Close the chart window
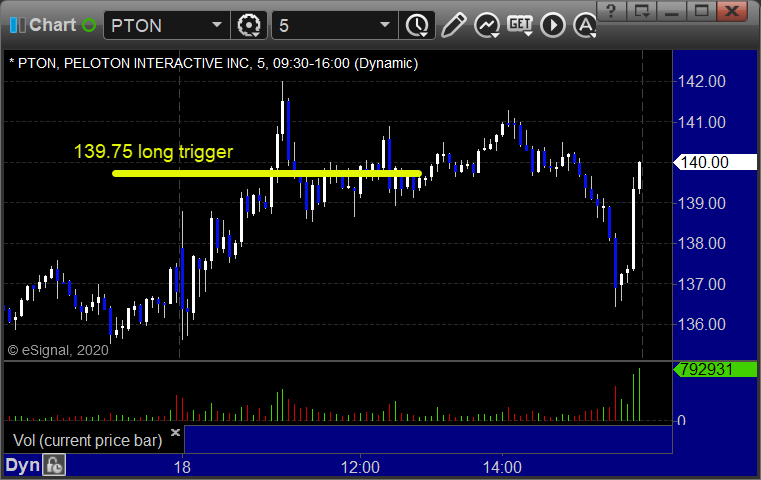This screenshot has width=761, height=480. tap(733, 10)
